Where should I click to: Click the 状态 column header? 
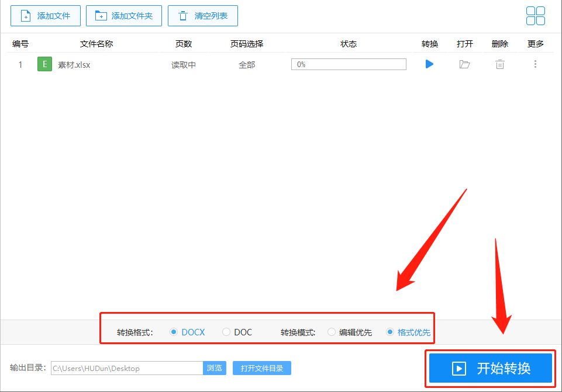349,44
